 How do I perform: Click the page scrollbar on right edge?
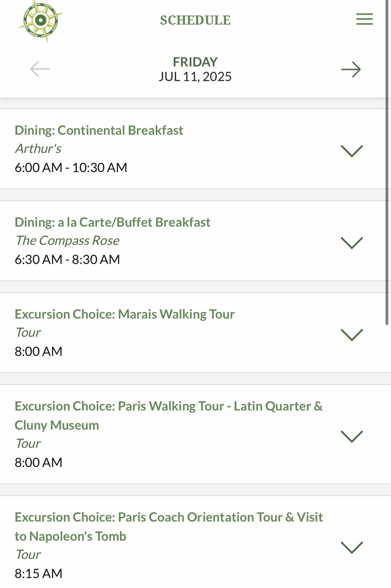click(387, 162)
